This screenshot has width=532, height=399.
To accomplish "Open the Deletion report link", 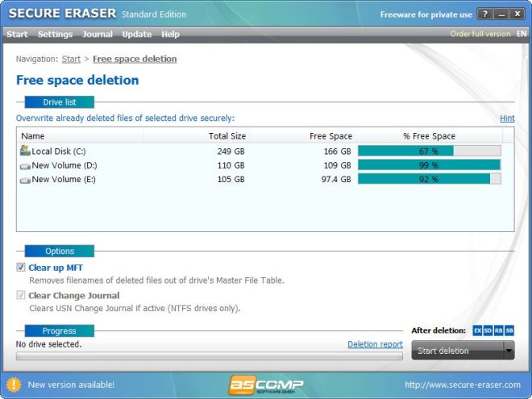I will pyautogui.click(x=376, y=344).
